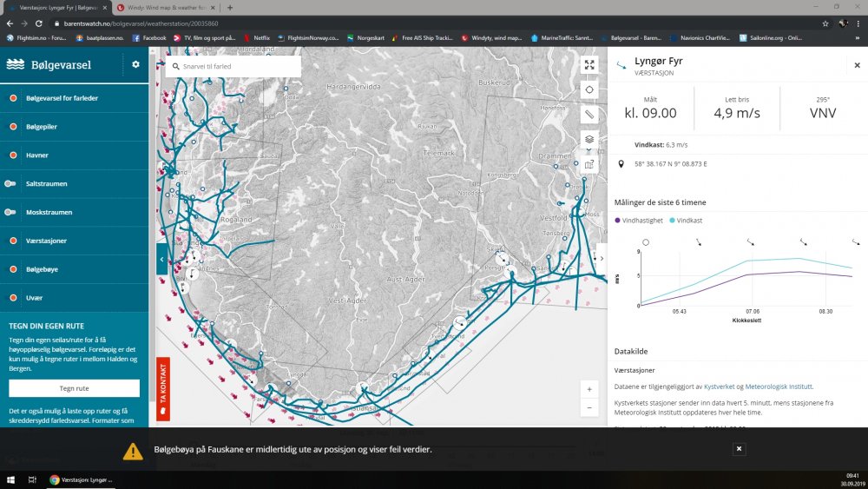
Task: Open the Facebook bookmark
Action: 149,37
